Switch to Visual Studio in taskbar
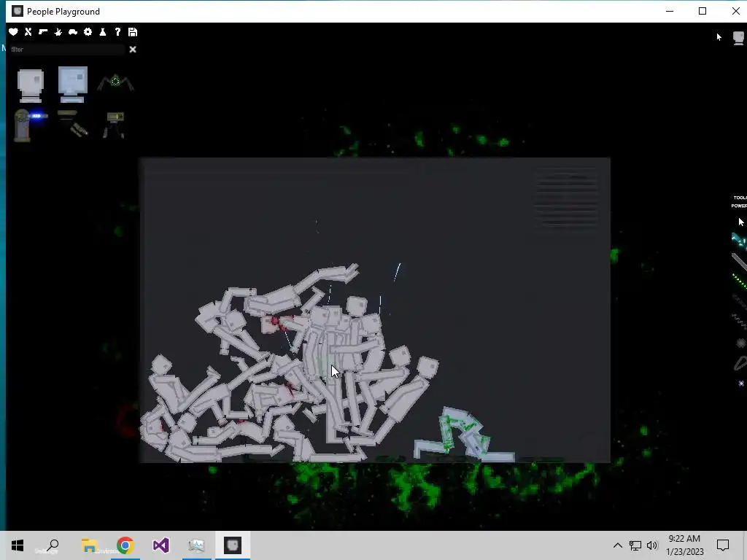The width and height of the screenshot is (747, 560). tap(161, 545)
